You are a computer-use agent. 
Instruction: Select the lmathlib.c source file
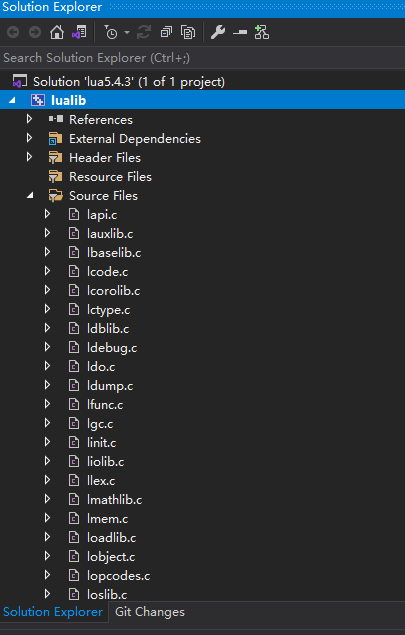(114, 500)
